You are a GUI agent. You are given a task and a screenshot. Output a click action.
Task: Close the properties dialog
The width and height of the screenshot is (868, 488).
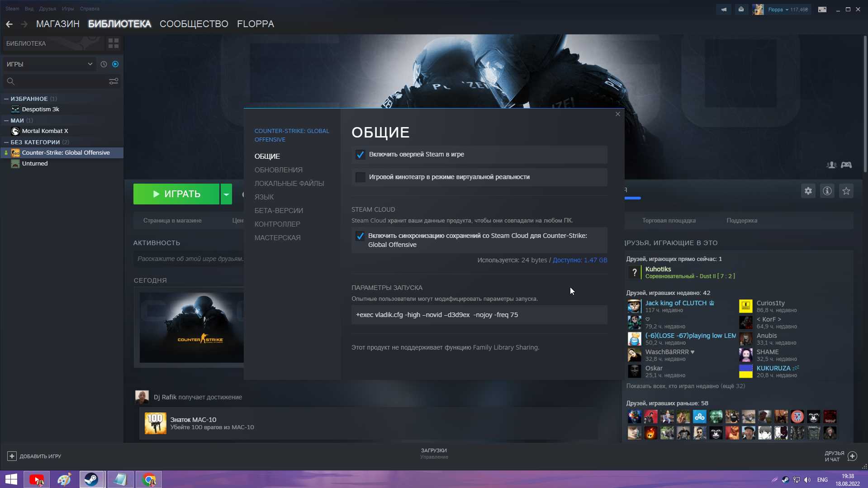618,114
